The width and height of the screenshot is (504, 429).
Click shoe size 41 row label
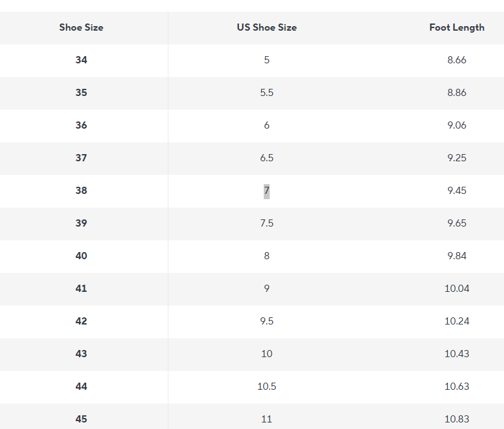tap(81, 289)
